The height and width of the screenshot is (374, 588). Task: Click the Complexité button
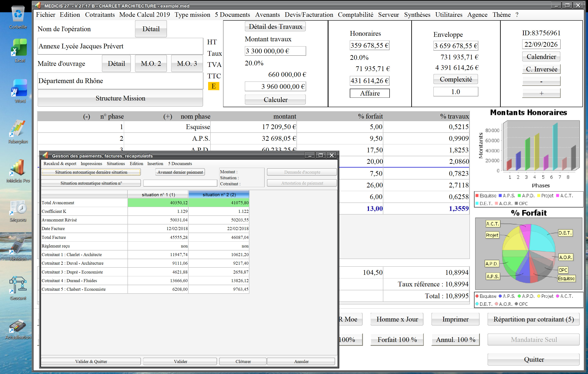tap(456, 79)
